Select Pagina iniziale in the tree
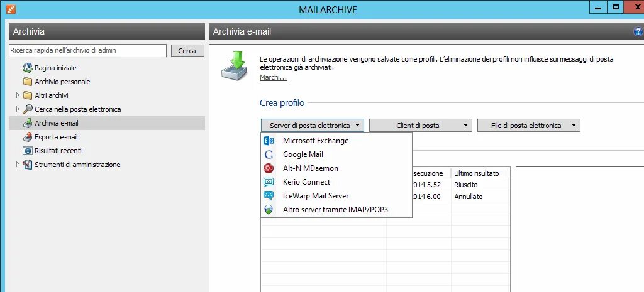The image size is (644, 292). [x=55, y=68]
